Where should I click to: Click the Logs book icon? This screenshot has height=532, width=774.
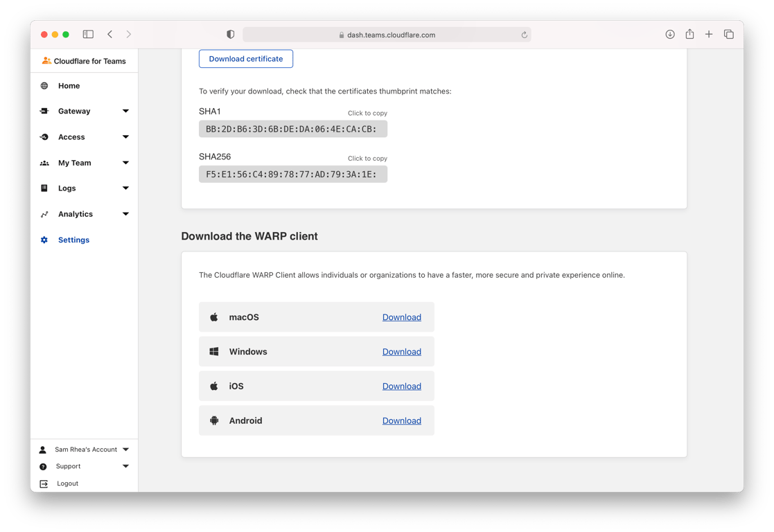(x=44, y=188)
